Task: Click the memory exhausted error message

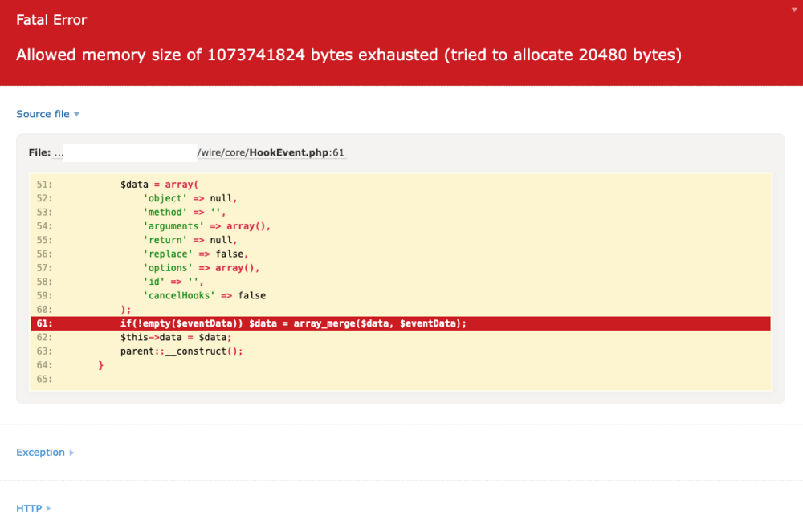Action: pos(349,55)
